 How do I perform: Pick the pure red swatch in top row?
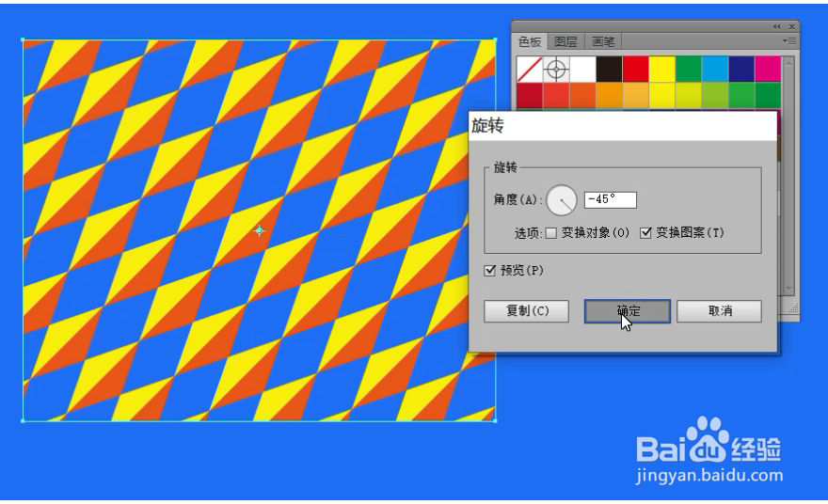click(x=635, y=70)
